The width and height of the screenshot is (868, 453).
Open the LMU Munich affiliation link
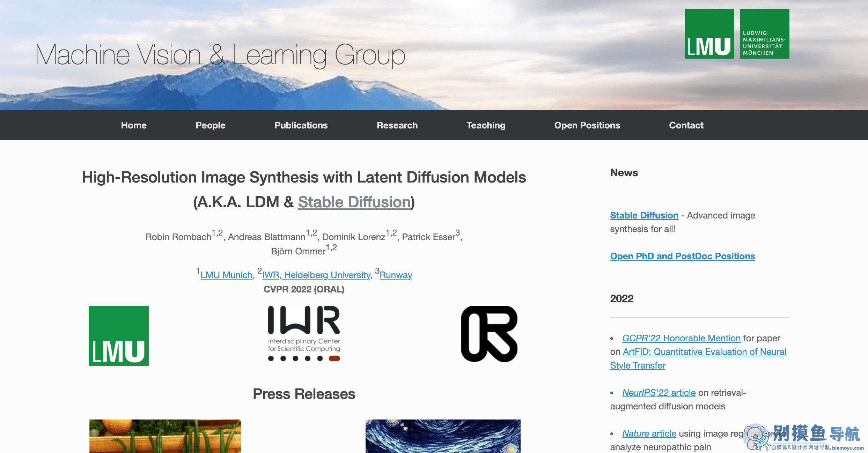[x=226, y=275]
